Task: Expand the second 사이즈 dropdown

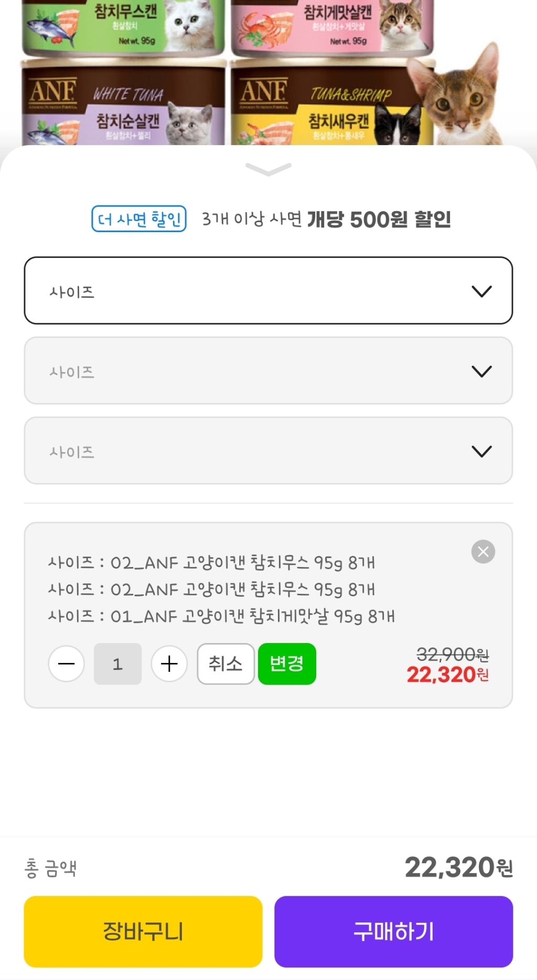Action: [268, 371]
